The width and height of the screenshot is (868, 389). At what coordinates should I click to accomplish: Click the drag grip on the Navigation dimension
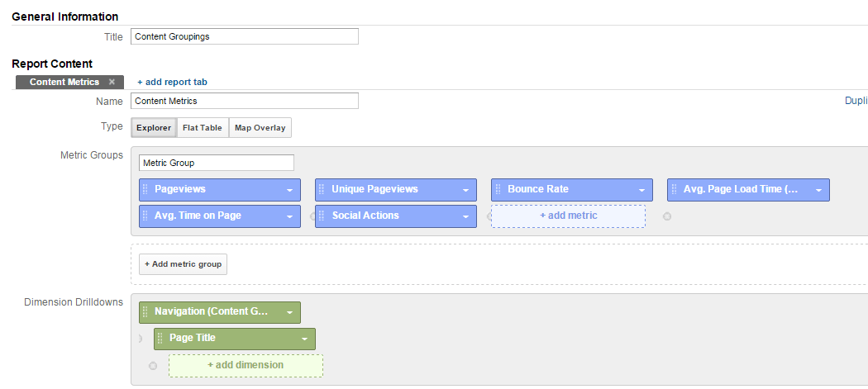[145, 311]
